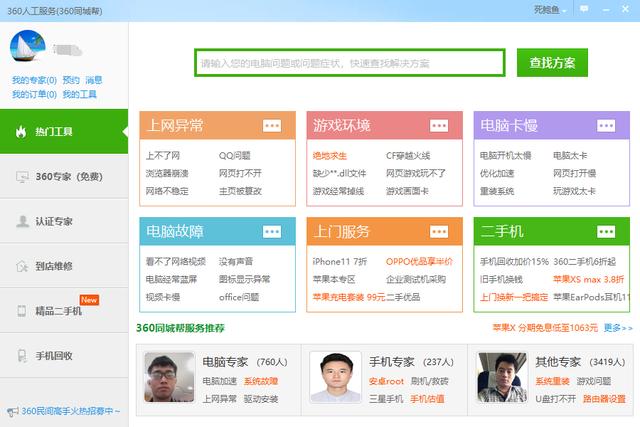Expand more options in 游戏环境 card

(439, 125)
